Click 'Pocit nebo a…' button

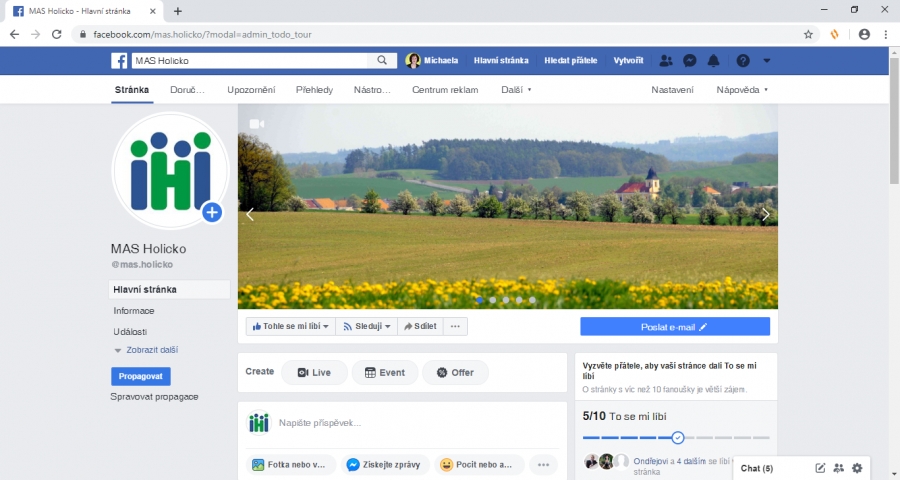coord(480,464)
